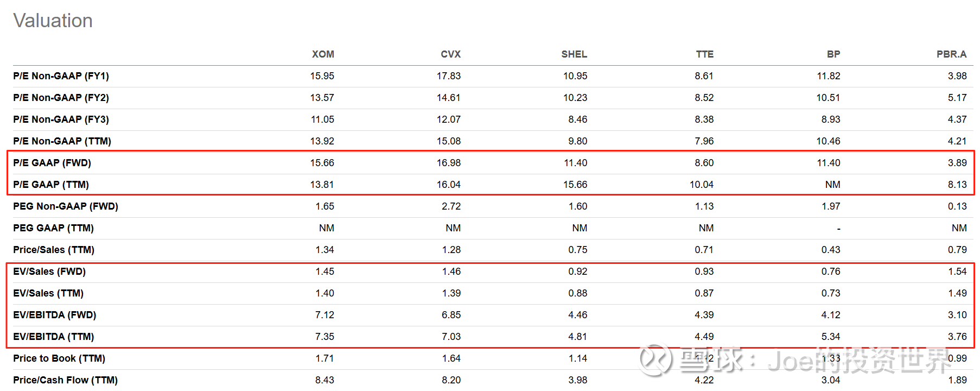Select the P/E Non-GAAP (TTM) row label
980x391 pixels.
(62, 141)
